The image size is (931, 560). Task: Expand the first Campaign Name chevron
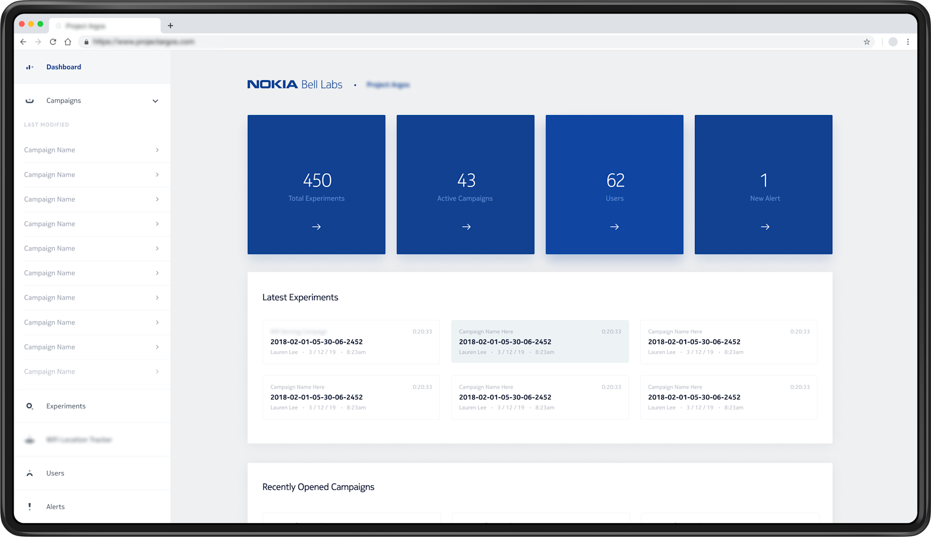(157, 150)
